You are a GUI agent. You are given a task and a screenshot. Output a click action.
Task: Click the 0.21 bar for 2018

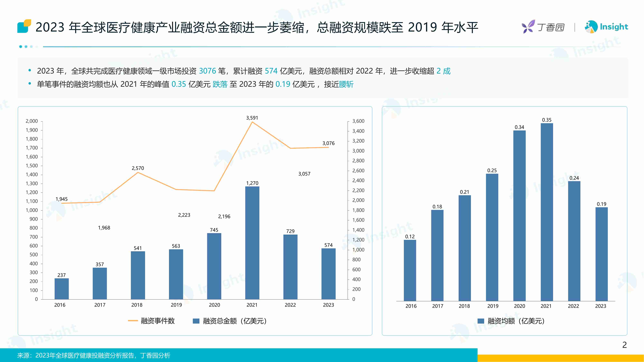click(x=465, y=248)
